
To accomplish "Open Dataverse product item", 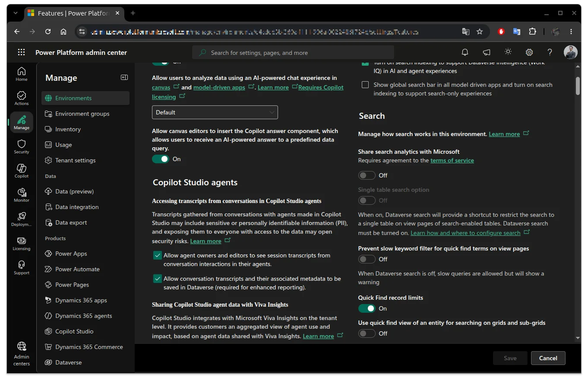I will (x=85, y=362).
